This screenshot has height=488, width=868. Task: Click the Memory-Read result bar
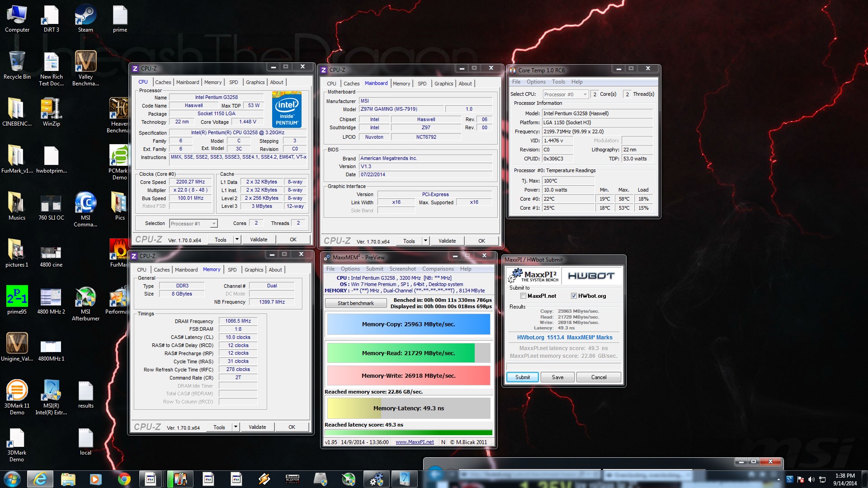coord(409,353)
